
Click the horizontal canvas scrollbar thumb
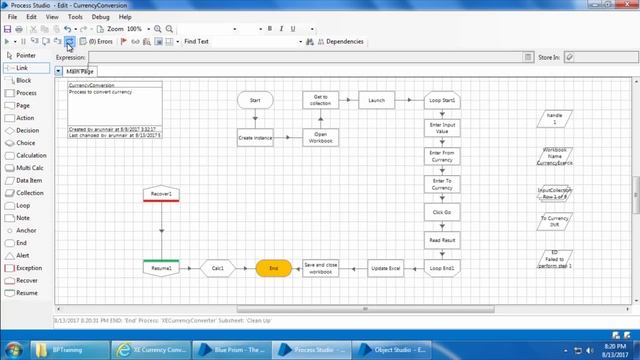point(365,309)
